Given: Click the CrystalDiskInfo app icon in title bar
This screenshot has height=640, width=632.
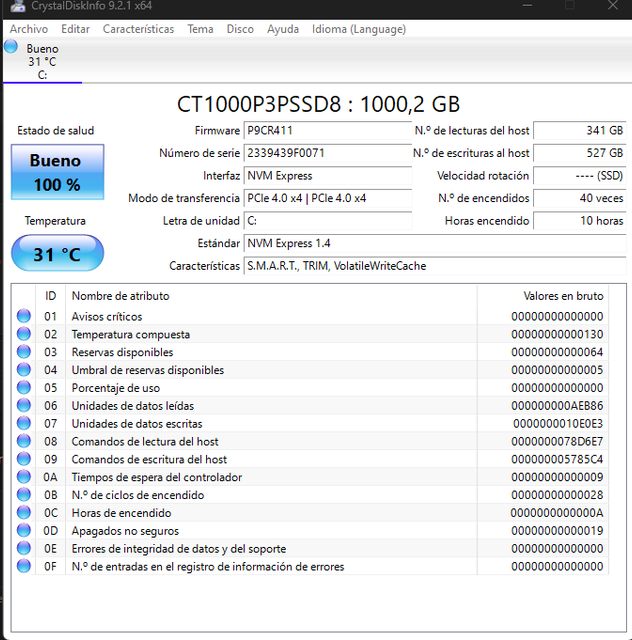Looking at the screenshot, I should [18, 6].
